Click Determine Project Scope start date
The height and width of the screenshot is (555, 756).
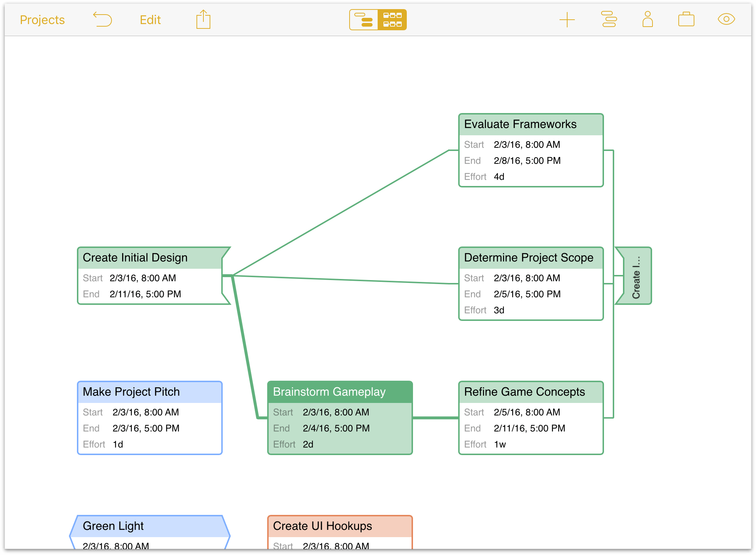point(527,278)
